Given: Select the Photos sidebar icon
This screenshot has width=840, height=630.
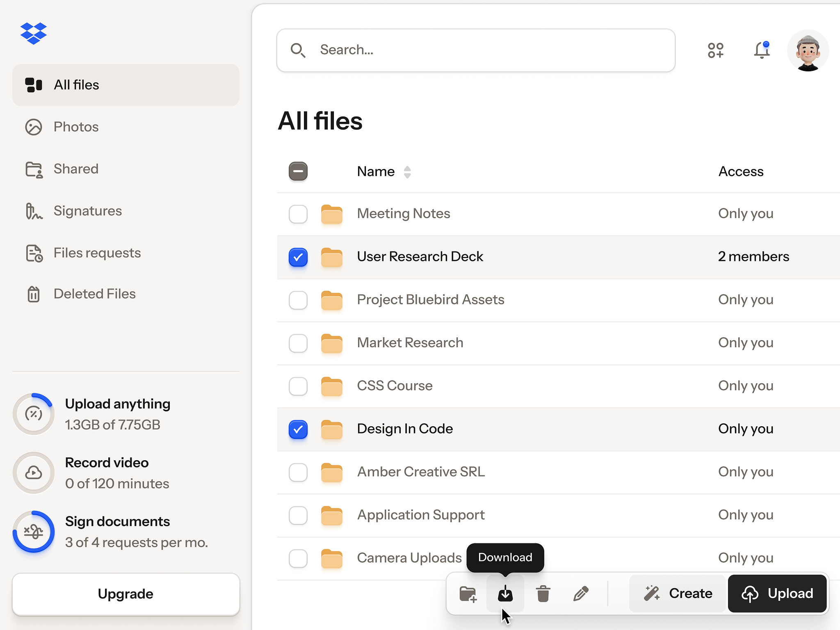Looking at the screenshot, I should click(34, 127).
